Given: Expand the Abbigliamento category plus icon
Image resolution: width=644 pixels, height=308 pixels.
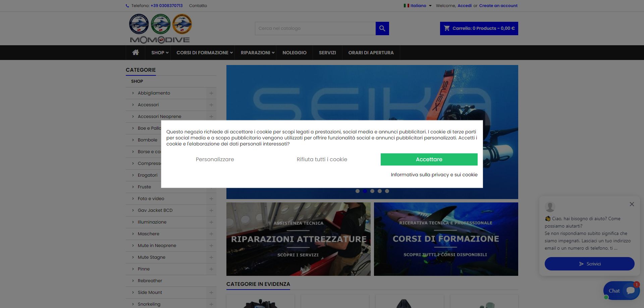Looking at the screenshot, I should coord(211,93).
